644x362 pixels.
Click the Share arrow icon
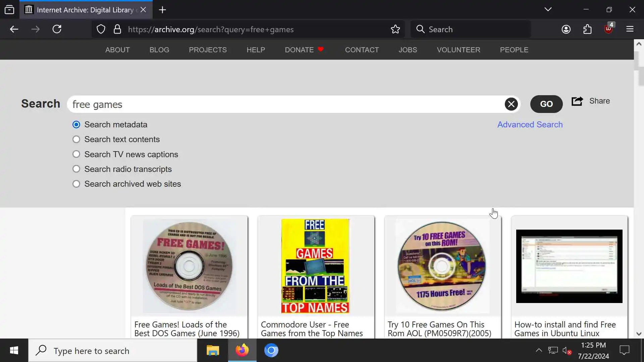(577, 101)
